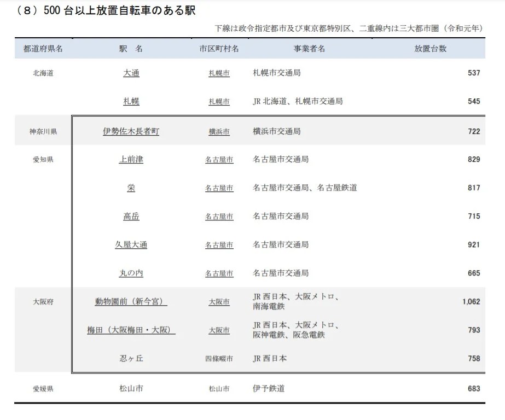This screenshot has height=420, width=505.
Task: Click the city '名古屋市' in the 高岳 row
Action: point(219,217)
